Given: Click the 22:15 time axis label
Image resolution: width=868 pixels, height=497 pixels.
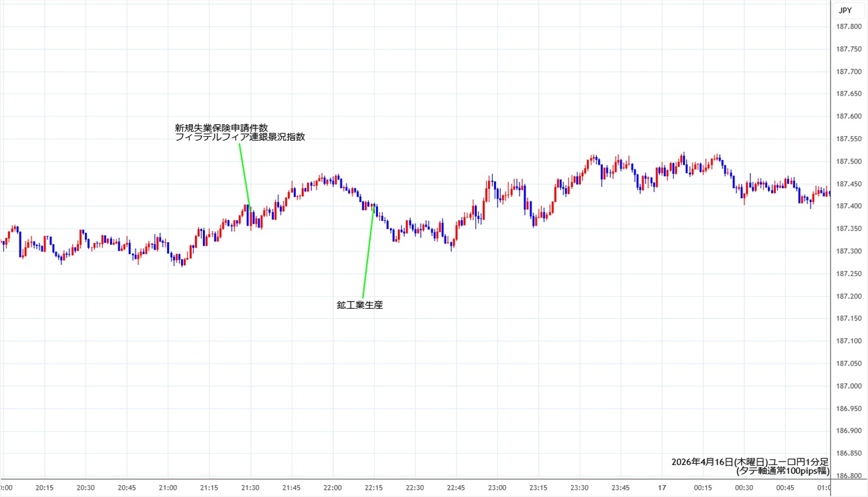Looking at the screenshot, I should 374,488.
